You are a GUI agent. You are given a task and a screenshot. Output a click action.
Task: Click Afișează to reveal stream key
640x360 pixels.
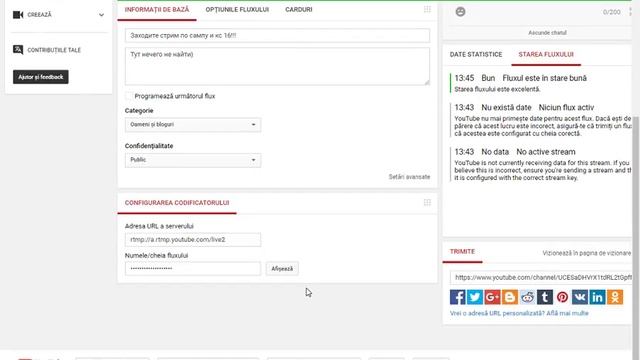pos(282,269)
